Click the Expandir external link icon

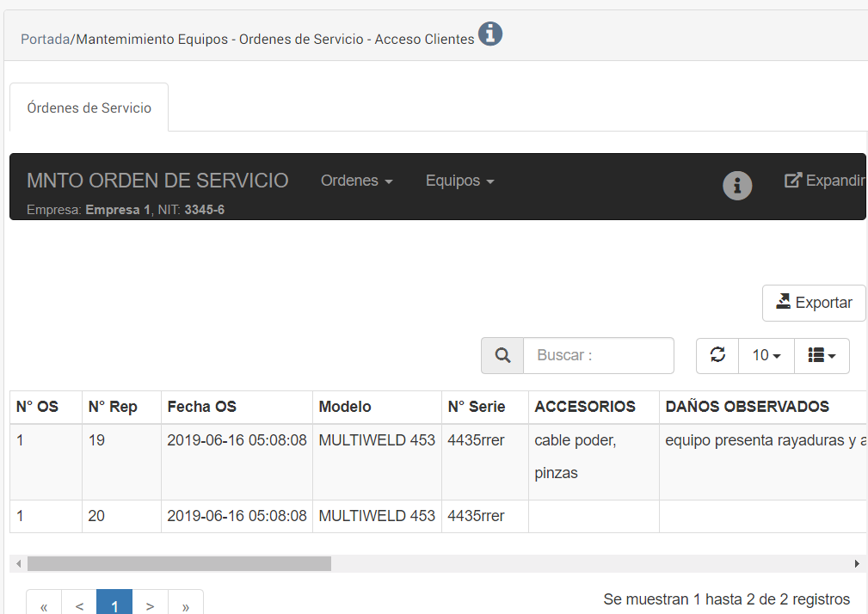(793, 181)
